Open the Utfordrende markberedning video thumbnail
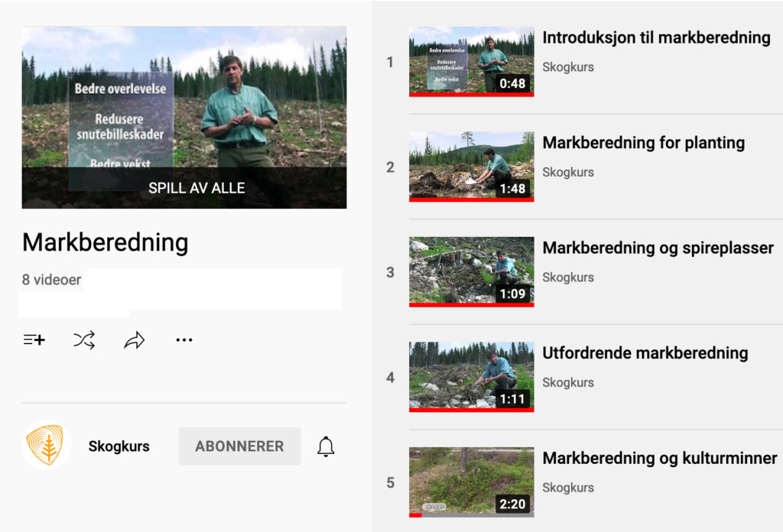783x532 pixels. (471, 377)
